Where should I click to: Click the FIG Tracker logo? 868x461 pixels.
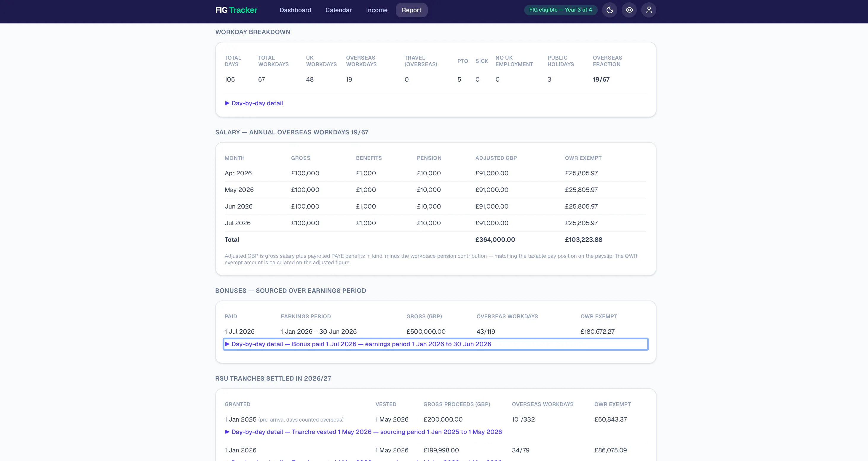236,10
